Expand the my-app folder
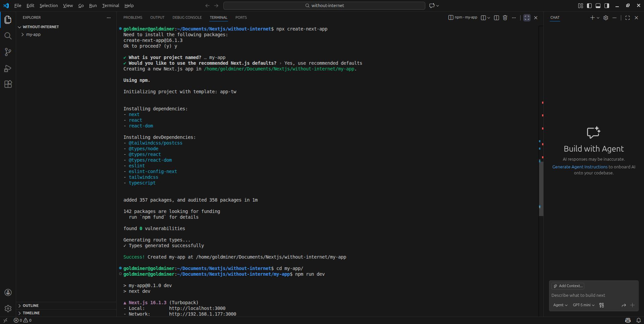This screenshot has height=324, width=644. coord(33,35)
